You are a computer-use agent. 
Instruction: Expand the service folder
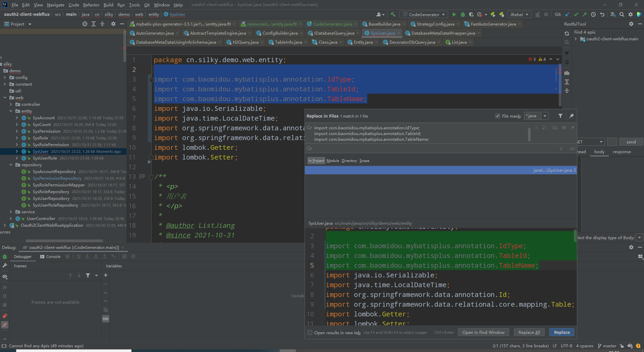(11, 212)
